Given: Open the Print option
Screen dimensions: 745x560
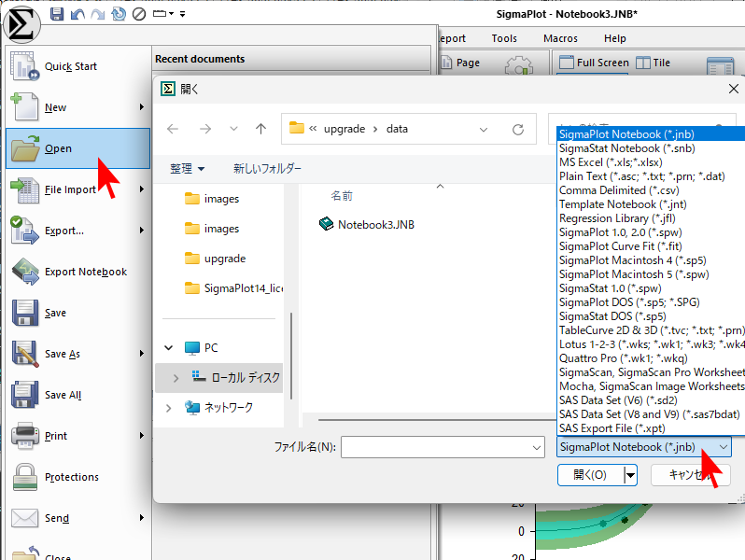Looking at the screenshot, I should 56,436.
